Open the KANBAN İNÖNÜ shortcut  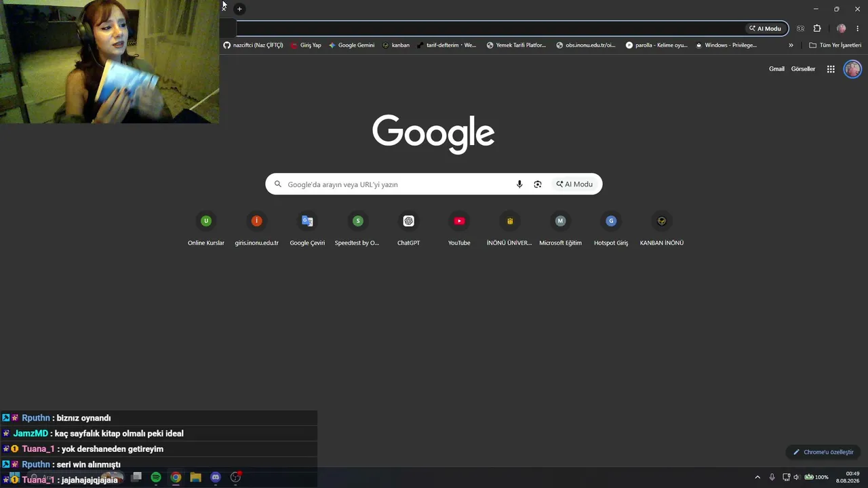[x=662, y=228]
